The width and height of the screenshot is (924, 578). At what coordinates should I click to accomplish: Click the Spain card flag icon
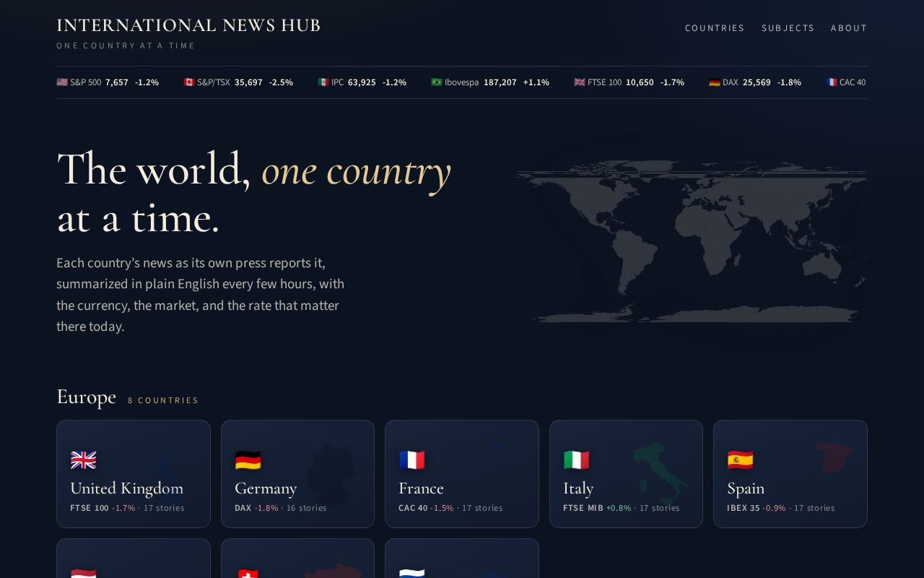click(x=741, y=460)
